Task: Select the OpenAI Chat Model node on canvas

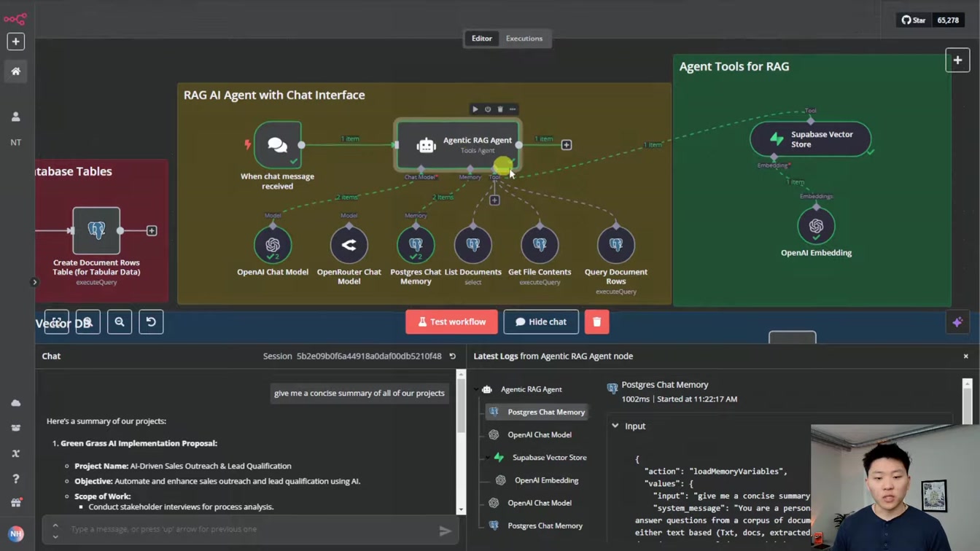Action: 273,245
